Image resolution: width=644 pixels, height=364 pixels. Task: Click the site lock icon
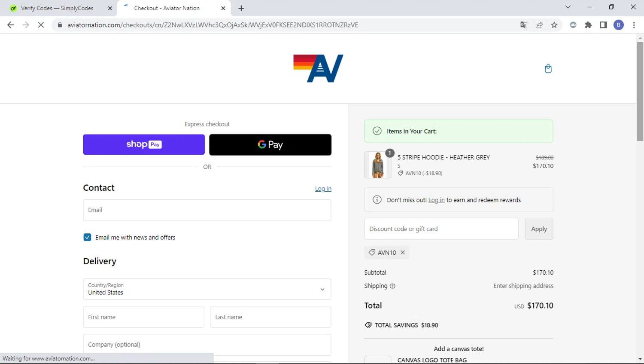(x=60, y=25)
